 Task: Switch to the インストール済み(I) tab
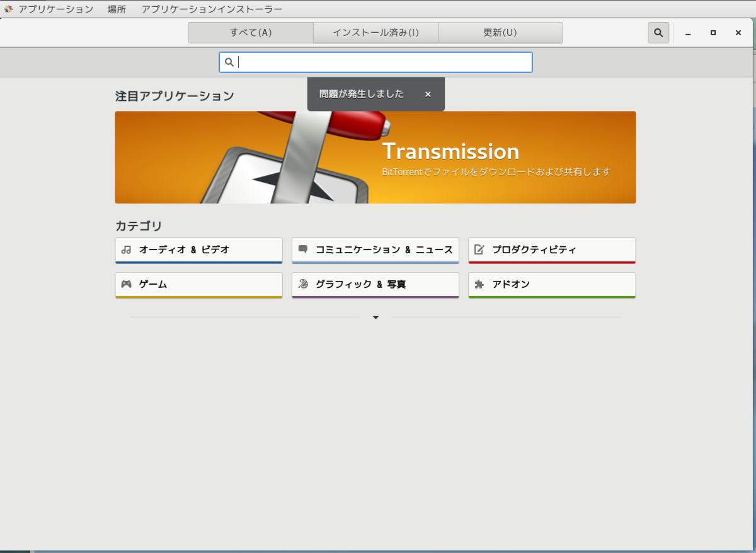375,32
